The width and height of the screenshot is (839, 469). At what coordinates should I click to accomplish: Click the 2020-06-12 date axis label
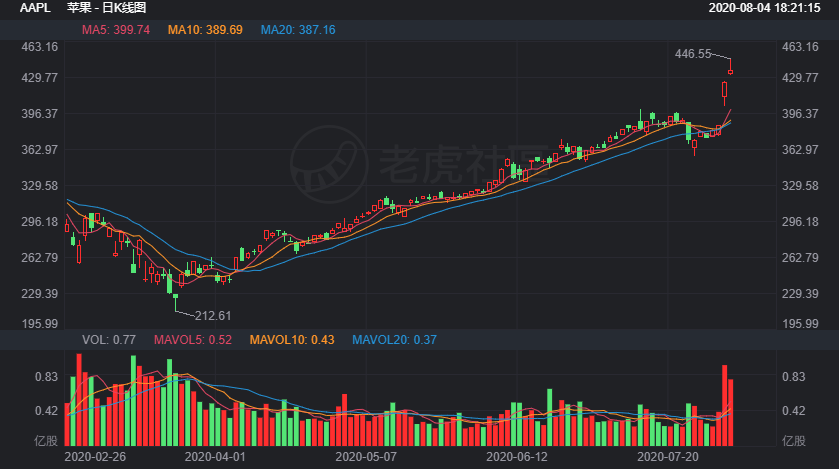(517, 457)
